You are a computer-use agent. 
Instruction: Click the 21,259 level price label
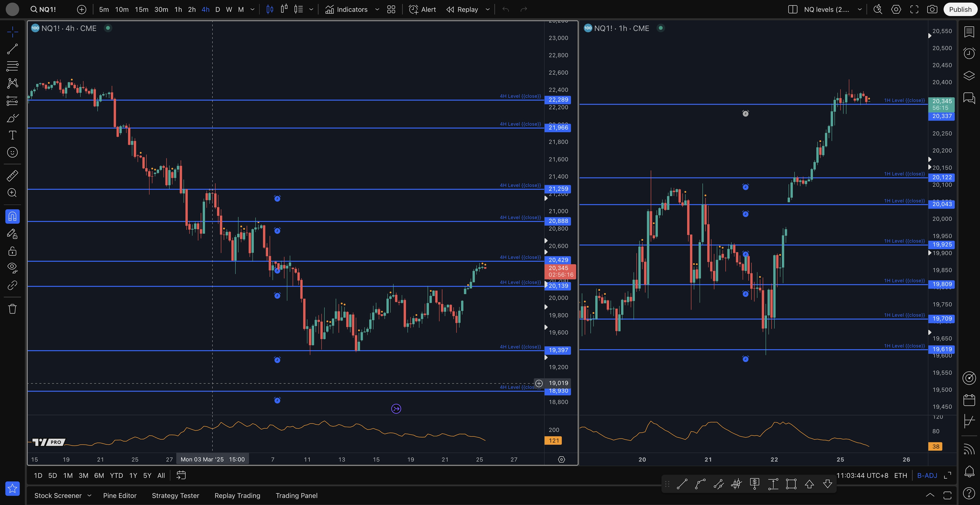558,189
